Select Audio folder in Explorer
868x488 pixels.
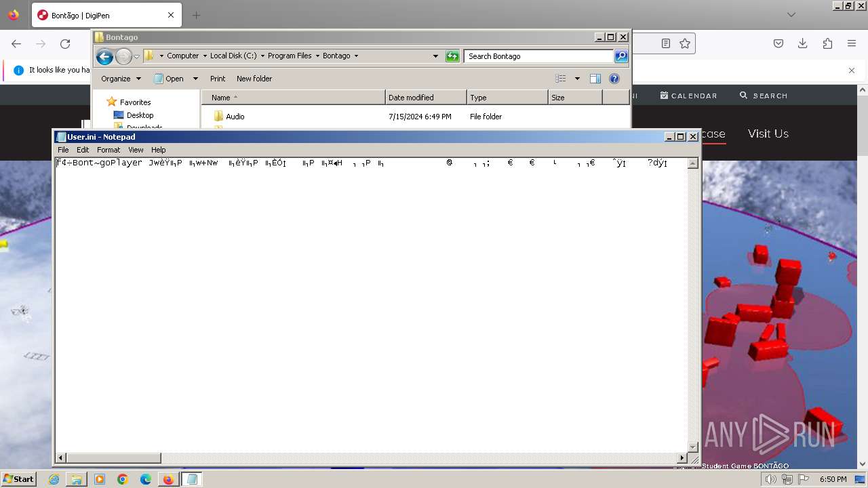click(x=235, y=117)
